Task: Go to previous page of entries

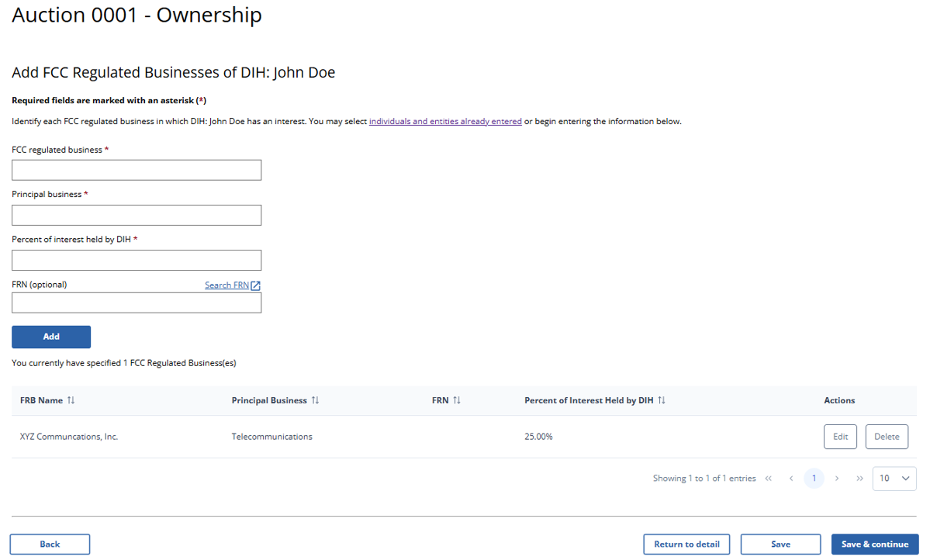Action: pyautogui.click(x=791, y=479)
